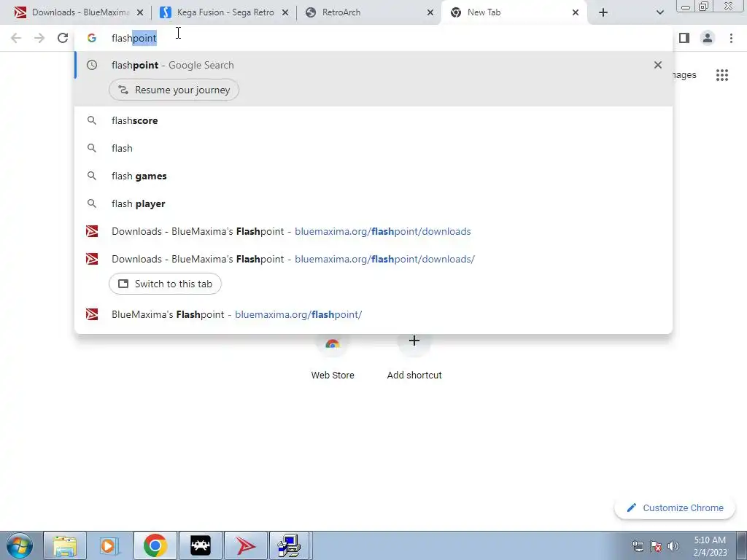Viewport: 747px width, 560px height.
Task: Click the clock icon beside flashpoint suggestion
Action: (x=91, y=65)
